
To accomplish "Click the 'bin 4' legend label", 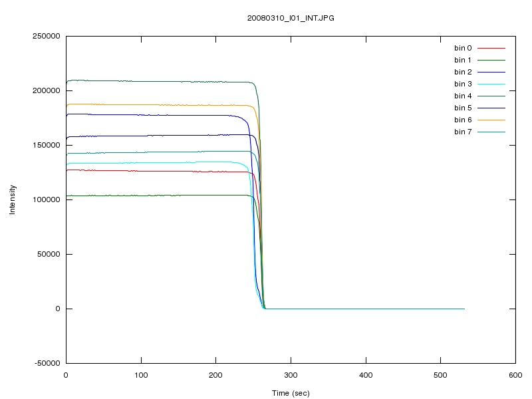I will point(463,96).
